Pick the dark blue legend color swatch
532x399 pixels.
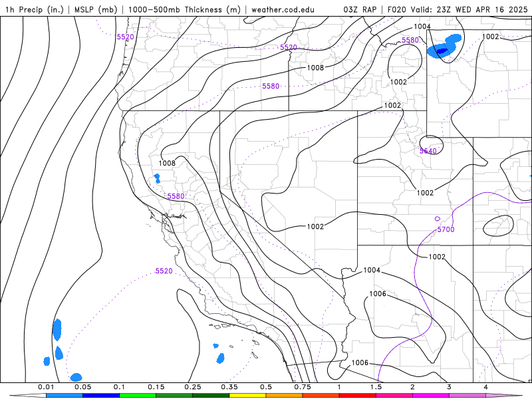(x=101, y=396)
